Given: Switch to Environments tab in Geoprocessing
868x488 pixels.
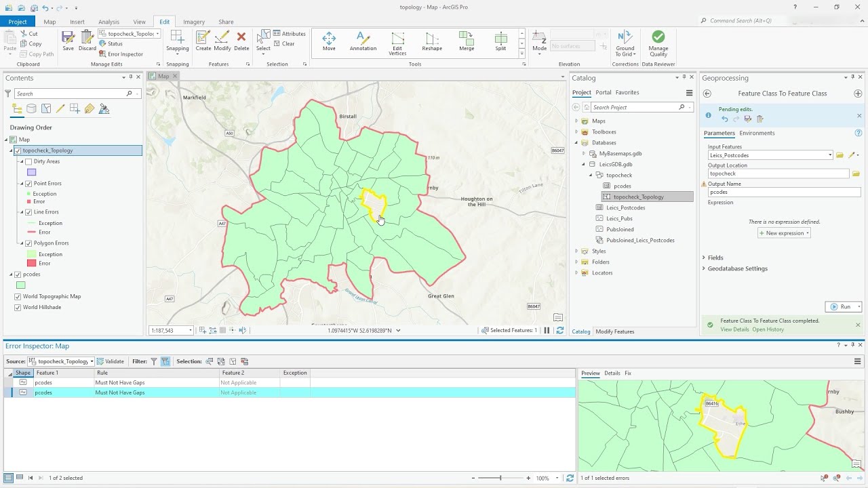Looking at the screenshot, I should coord(757,133).
